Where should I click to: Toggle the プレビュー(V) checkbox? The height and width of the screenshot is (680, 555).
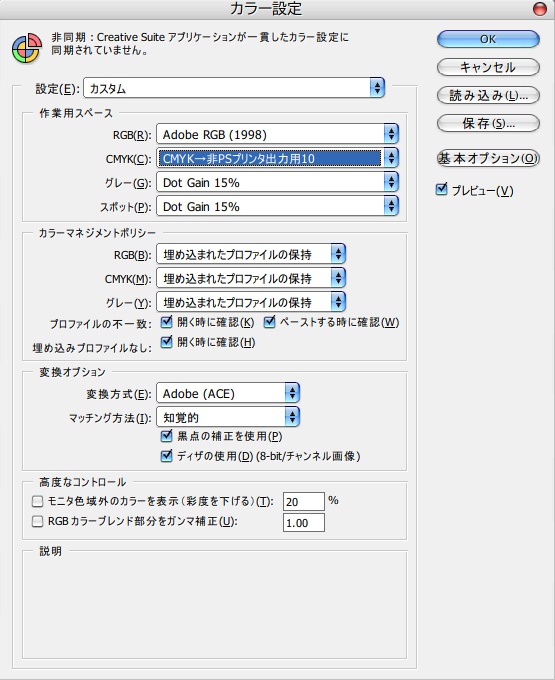(441, 190)
